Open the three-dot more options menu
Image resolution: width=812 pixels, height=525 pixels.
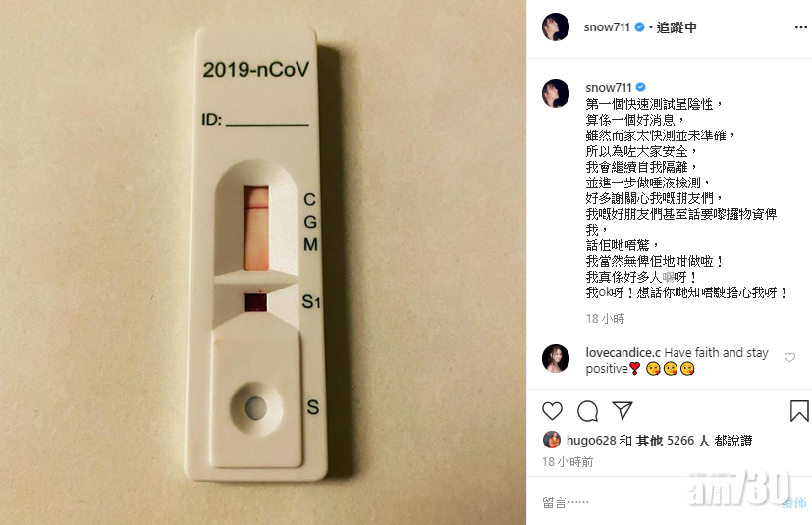(x=800, y=27)
